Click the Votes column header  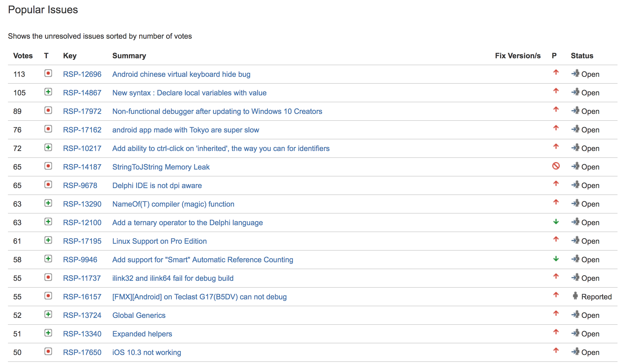23,56
